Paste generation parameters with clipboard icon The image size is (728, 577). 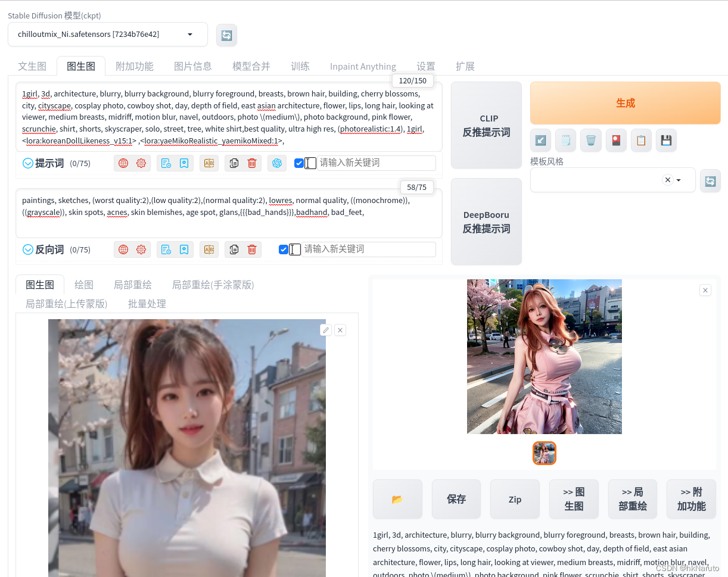[x=641, y=140]
